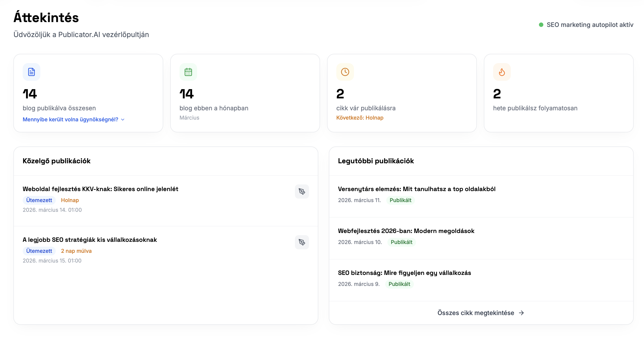The width and height of the screenshot is (644, 338).
Task: Open the Webfejlesztés 2026-ban article
Action: pyautogui.click(x=406, y=231)
